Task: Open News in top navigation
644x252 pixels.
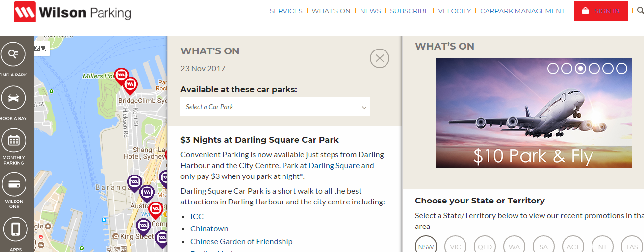Action: coord(370,11)
